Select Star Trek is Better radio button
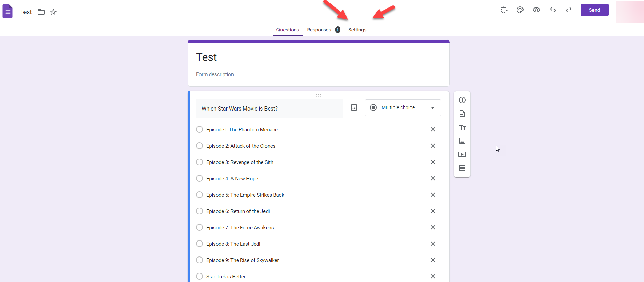 [x=199, y=276]
